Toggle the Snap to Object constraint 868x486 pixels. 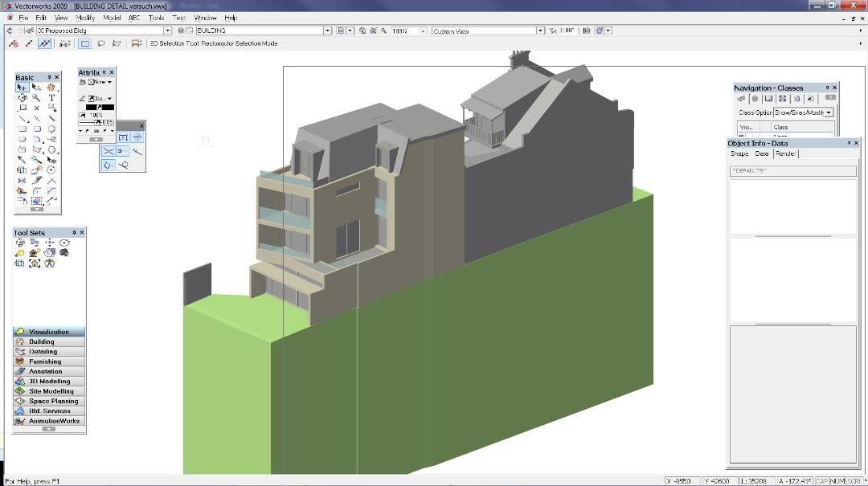(123, 137)
